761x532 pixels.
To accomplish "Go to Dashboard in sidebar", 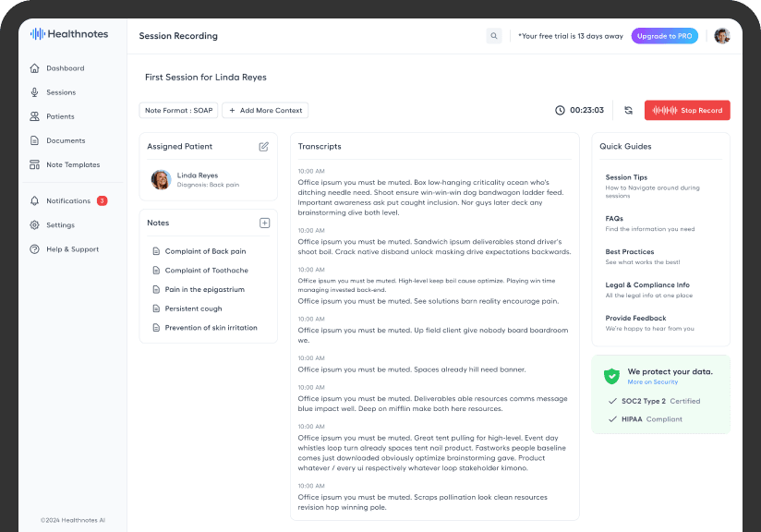I will click(65, 68).
